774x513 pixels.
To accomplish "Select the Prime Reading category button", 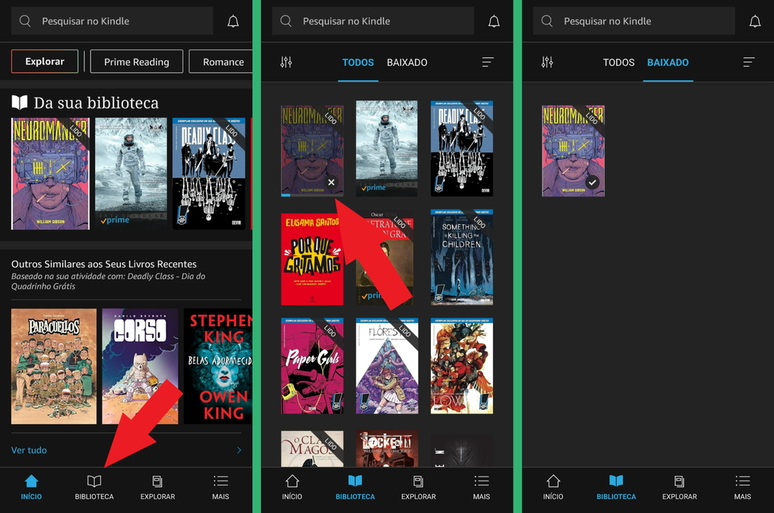I will [x=137, y=62].
